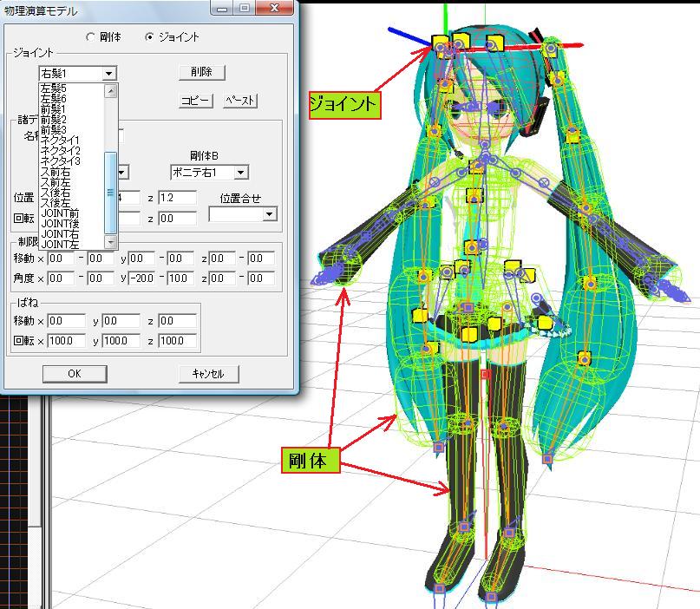The image size is (700, 609).
Task: Open the 剛体B ポニテ右1 dropdown
Action: coord(241,173)
